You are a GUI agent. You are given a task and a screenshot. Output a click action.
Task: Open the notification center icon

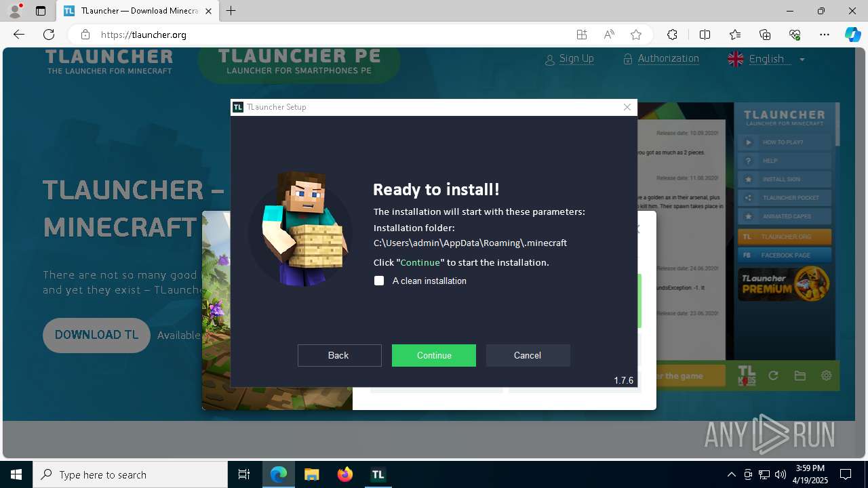[x=846, y=474]
